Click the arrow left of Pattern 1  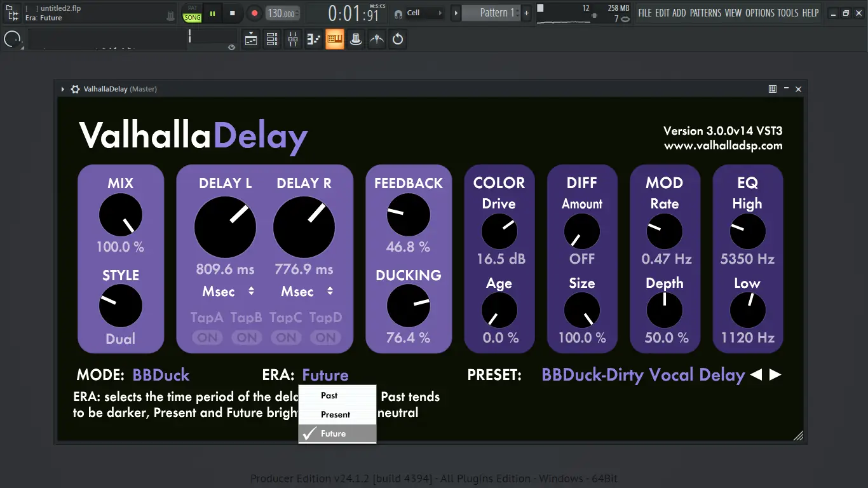tap(456, 13)
